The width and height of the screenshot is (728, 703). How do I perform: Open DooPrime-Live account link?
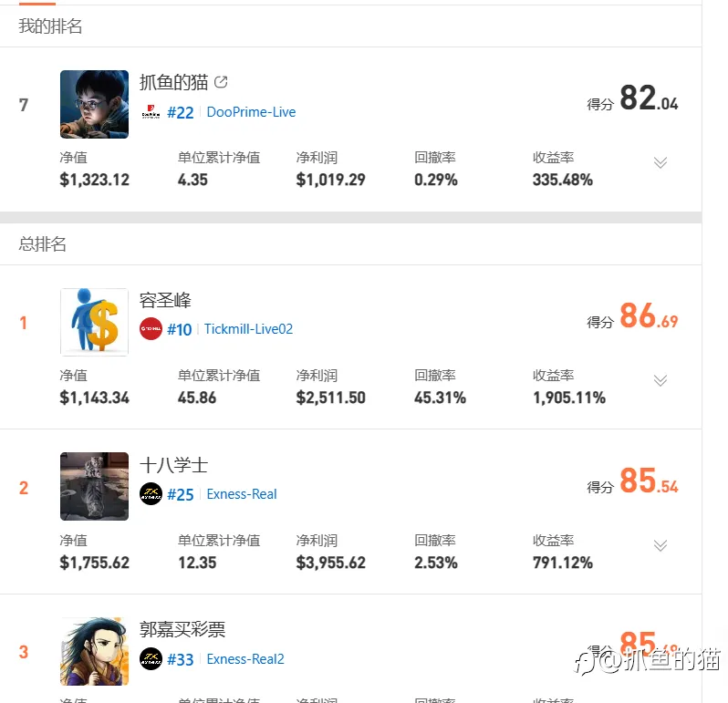click(251, 112)
